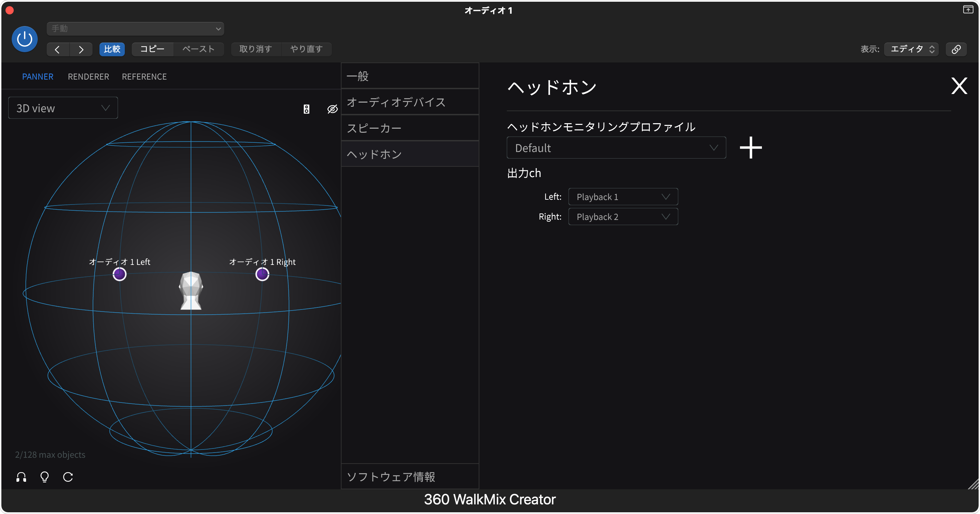Viewport: 980px width, 514px height.
Task: Click the plugin power bypass button
Action: [25, 39]
